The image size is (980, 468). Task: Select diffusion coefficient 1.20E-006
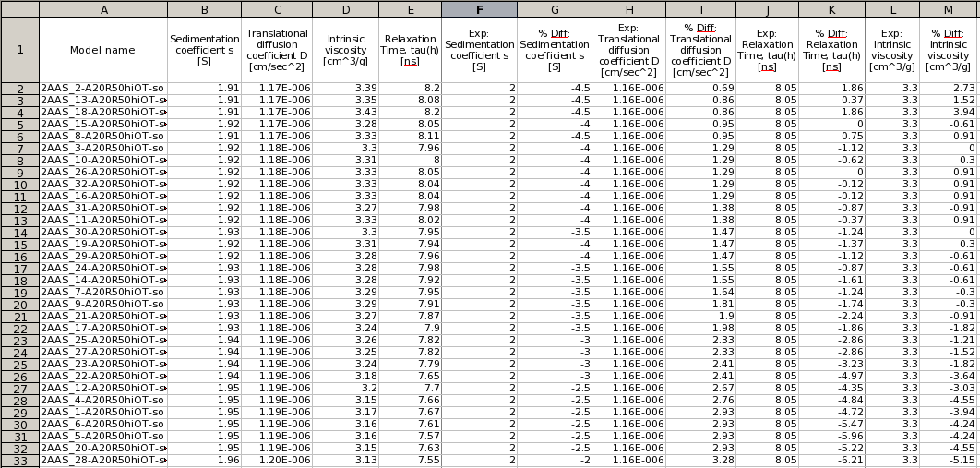click(277, 461)
